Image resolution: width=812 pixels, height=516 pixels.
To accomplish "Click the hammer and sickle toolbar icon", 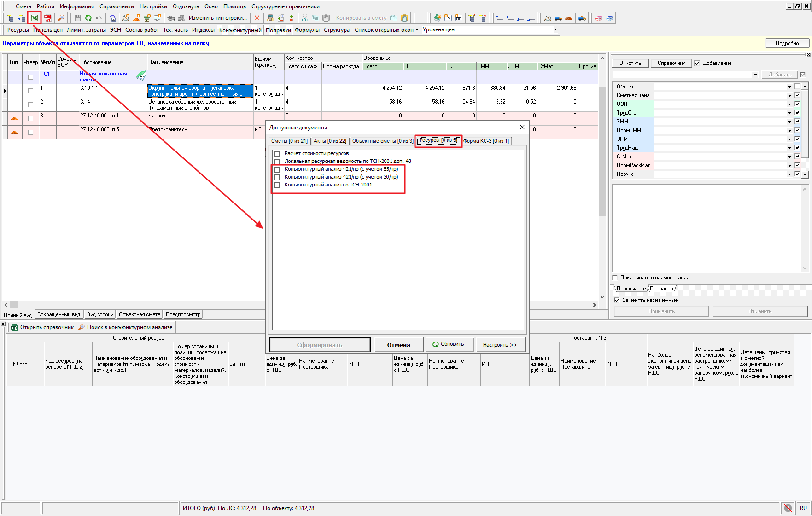I will pyautogui.click(x=547, y=18).
